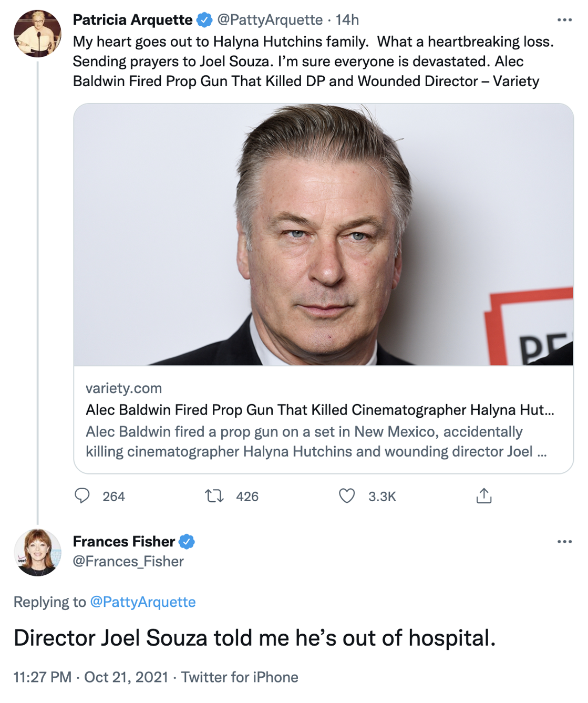The width and height of the screenshot is (588, 703).
Task: Click the @Frances_Fisher handle
Action: [x=128, y=562]
